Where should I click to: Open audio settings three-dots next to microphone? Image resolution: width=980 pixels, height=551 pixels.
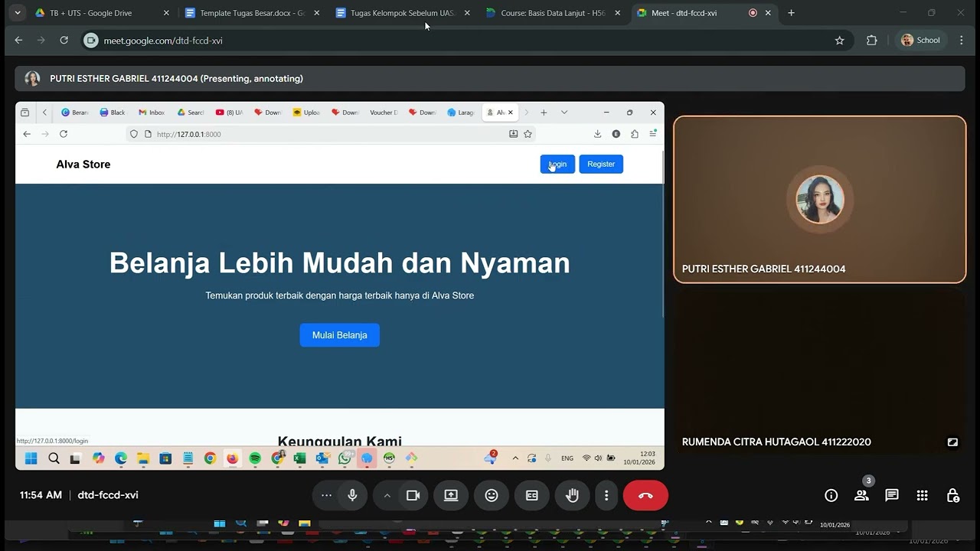point(326,495)
